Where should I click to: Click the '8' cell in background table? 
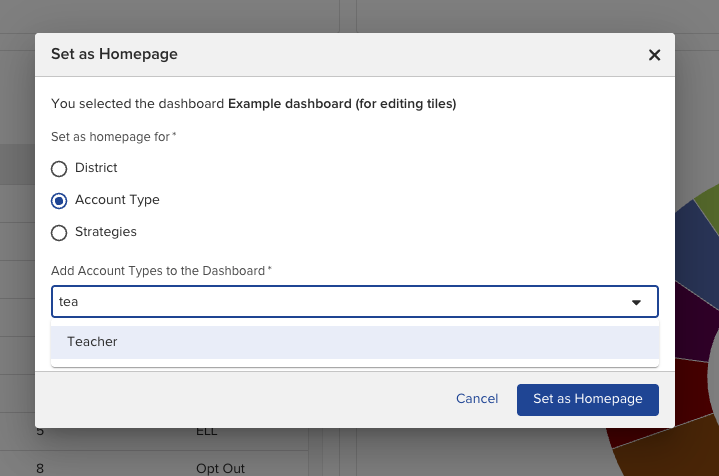click(x=40, y=468)
